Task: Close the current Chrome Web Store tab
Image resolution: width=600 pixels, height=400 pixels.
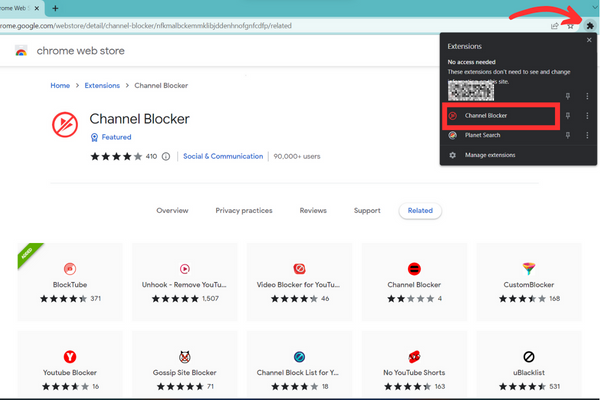Action: 37,8
